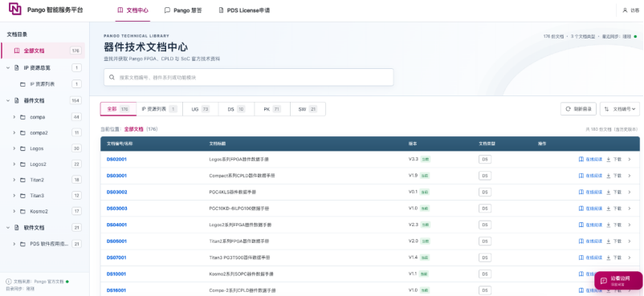The width and height of the screenshot is (644, 296).
Task: Filter by the UG 73 tab
Action: 201,109
